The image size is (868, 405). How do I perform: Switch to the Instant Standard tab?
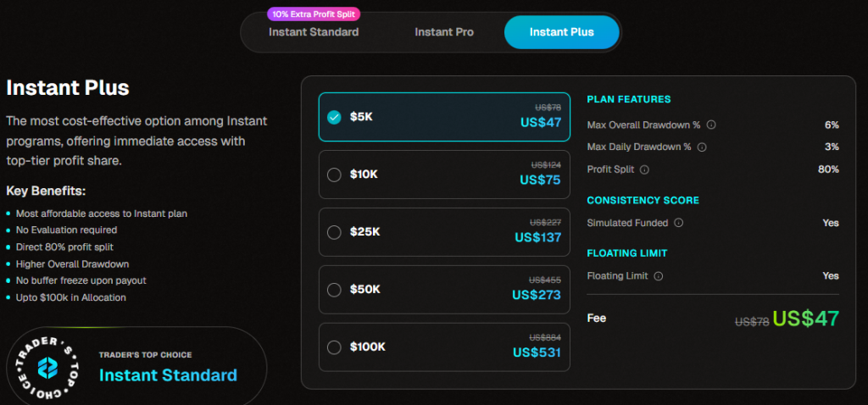[314, 32]
